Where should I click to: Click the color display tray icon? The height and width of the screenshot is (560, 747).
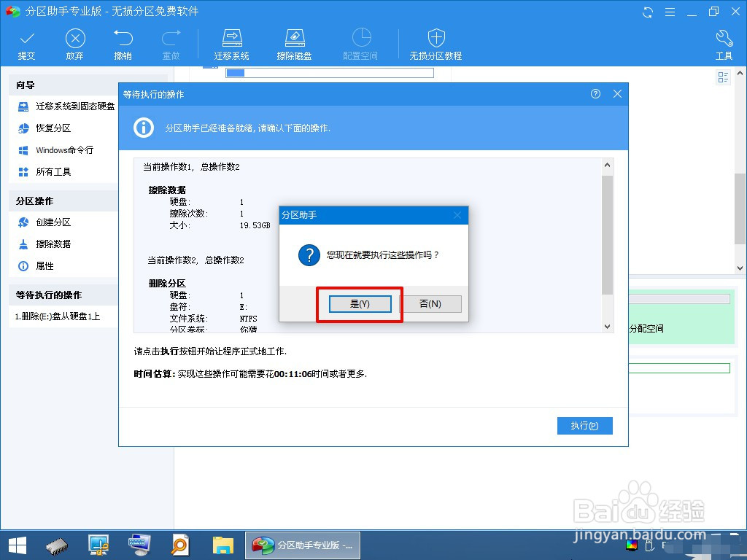[632, 545]
